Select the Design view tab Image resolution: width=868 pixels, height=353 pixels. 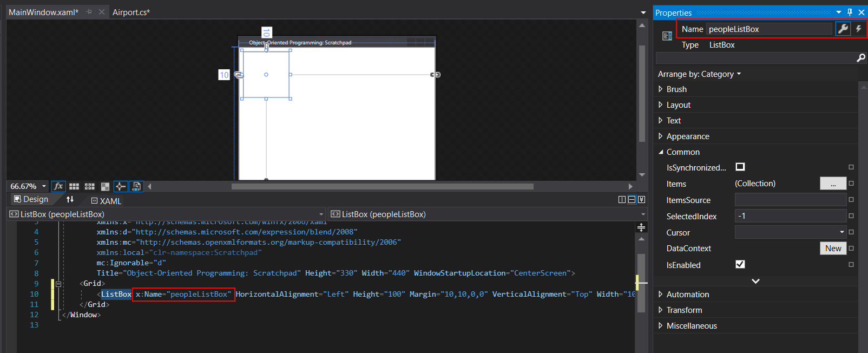(31, 199)
